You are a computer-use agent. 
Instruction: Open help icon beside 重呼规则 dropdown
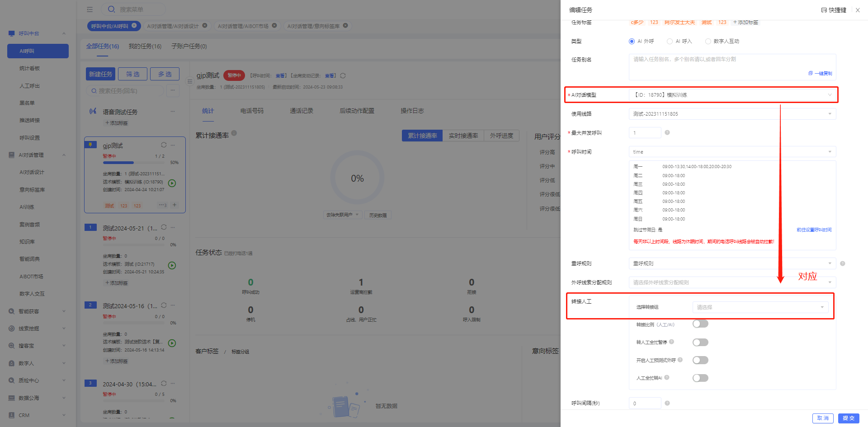point(843,263)
